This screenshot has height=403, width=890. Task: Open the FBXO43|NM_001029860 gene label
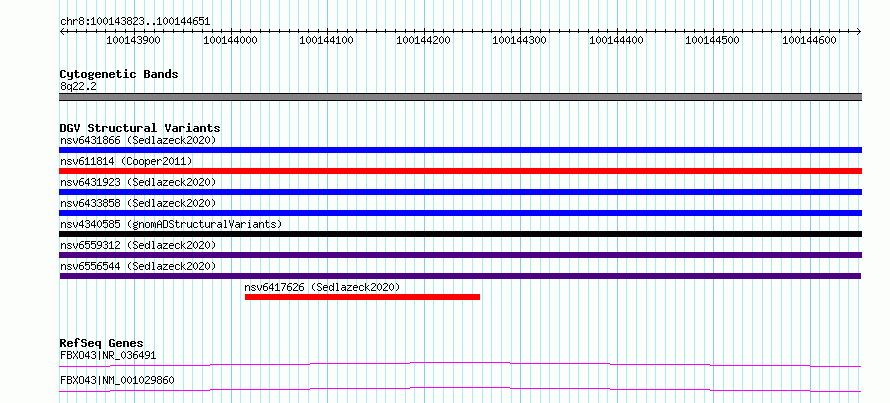(117, 380)
